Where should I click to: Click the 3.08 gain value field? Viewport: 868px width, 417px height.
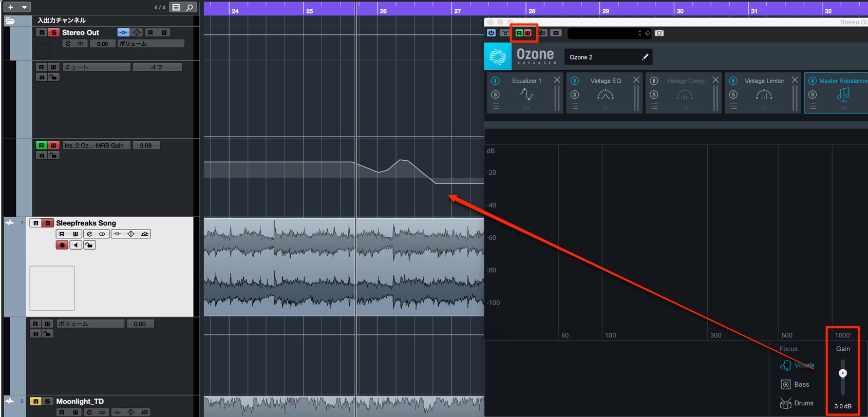coord(146,145)
